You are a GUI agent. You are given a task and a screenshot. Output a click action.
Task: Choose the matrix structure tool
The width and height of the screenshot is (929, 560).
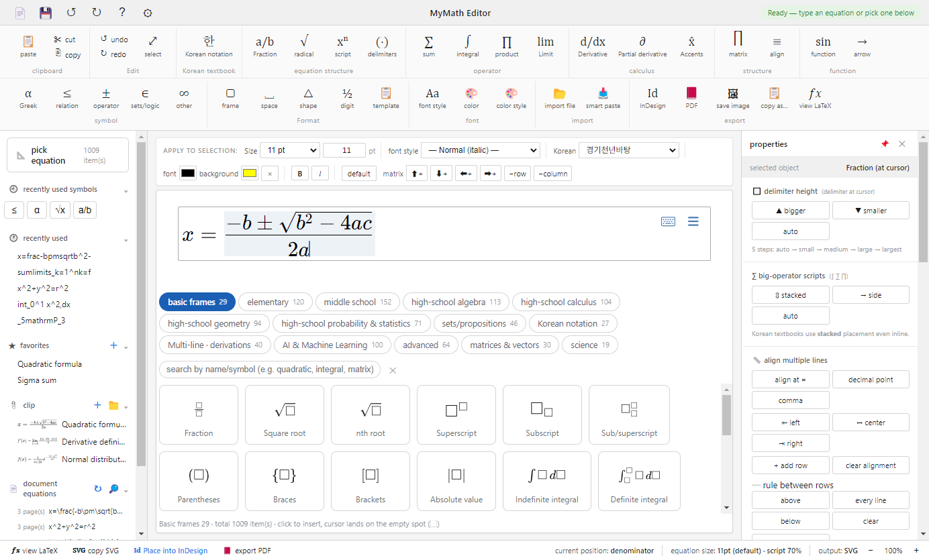click(x=738, y=46)
